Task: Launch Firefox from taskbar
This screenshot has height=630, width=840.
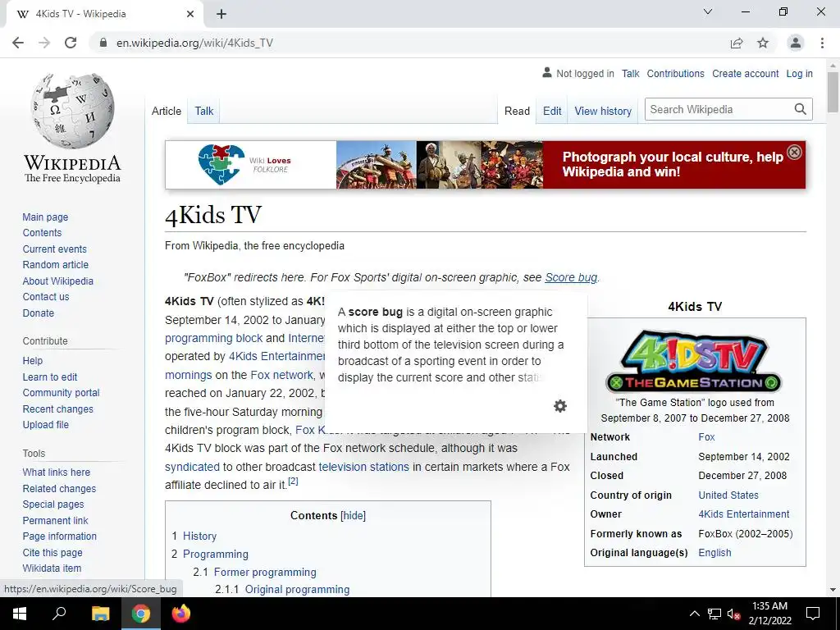Action: click(x=181, y=614)
